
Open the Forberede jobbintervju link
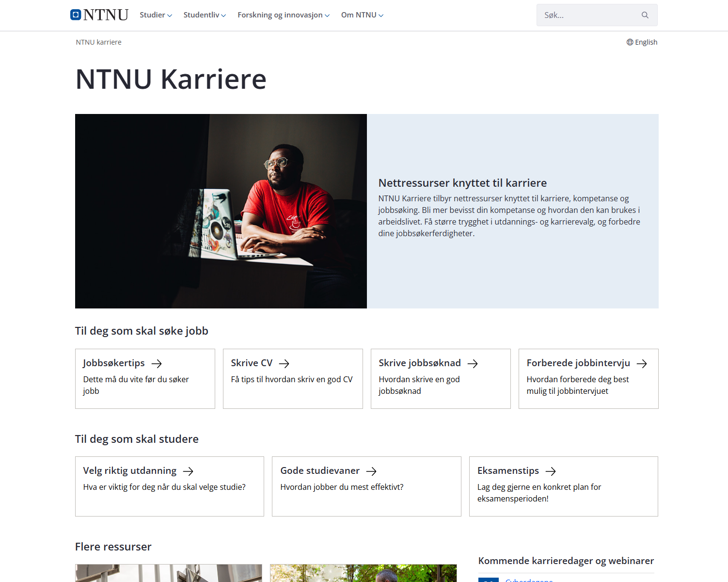578,363
